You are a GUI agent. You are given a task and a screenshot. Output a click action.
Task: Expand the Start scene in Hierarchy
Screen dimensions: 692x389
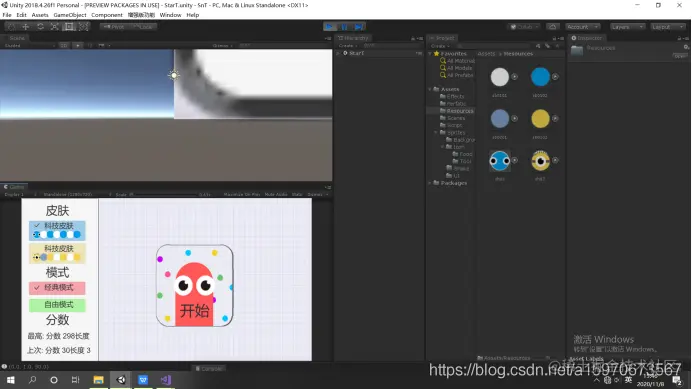[x=339, y=53]
